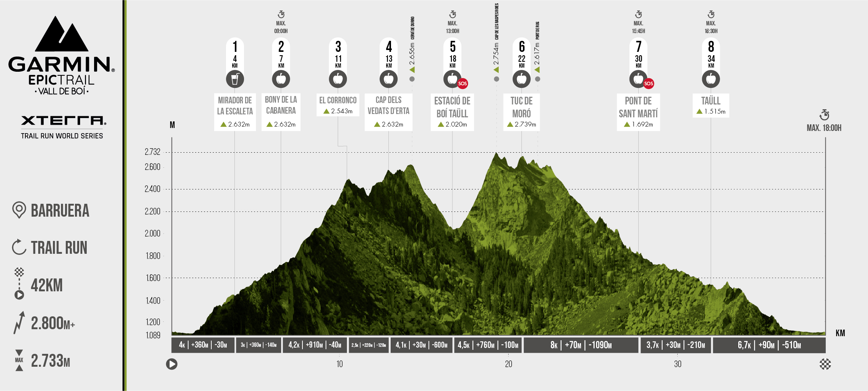Click the segment bar 4,5K +760M -100M
Screen dimensions: 868x391
click(x=488, y=345)
